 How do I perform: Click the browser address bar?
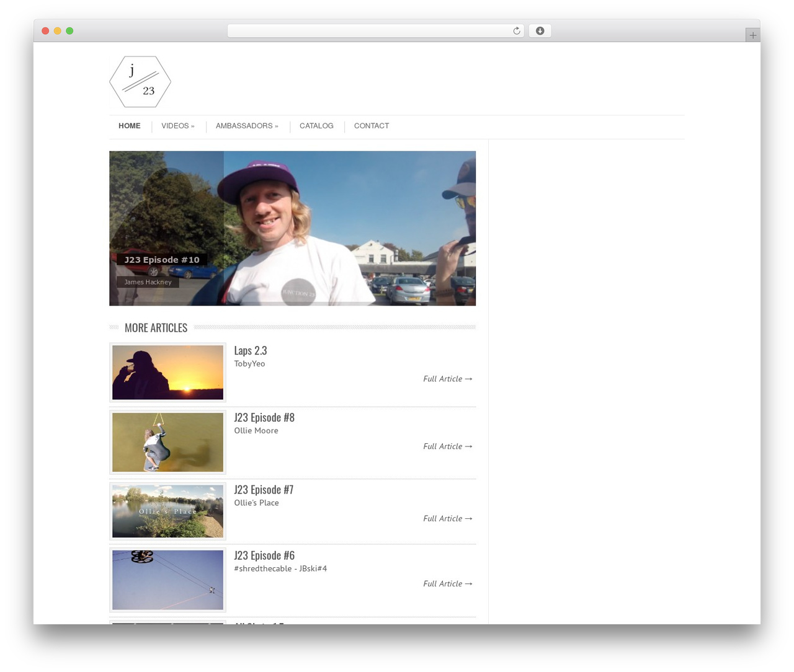(x=375, y=31)
